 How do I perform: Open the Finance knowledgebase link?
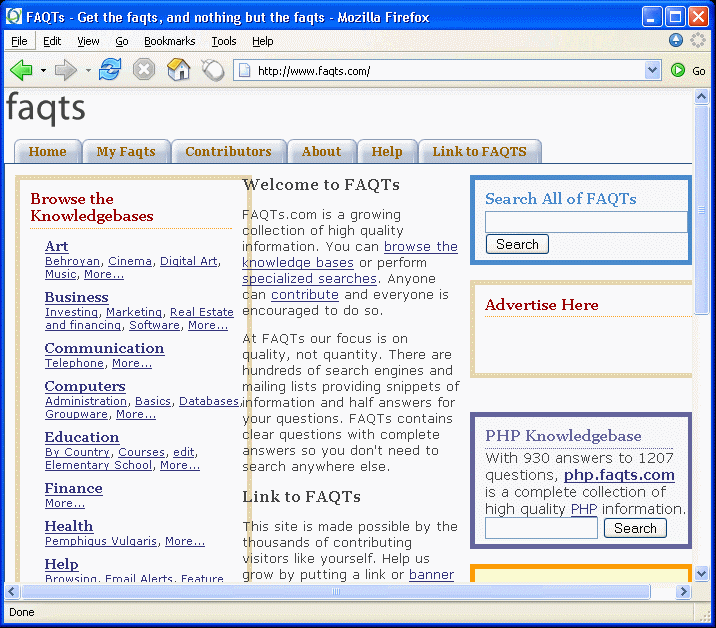tap(74, 489)
